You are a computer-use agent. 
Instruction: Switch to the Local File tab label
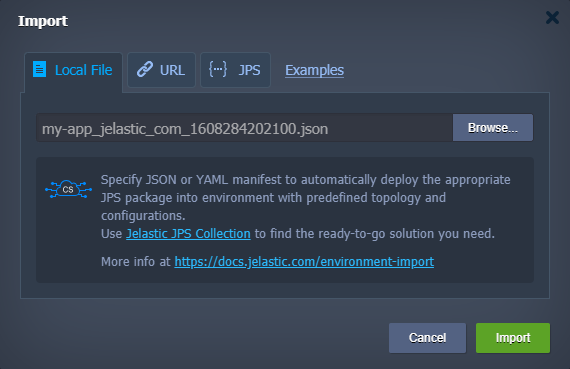point(83,70)
